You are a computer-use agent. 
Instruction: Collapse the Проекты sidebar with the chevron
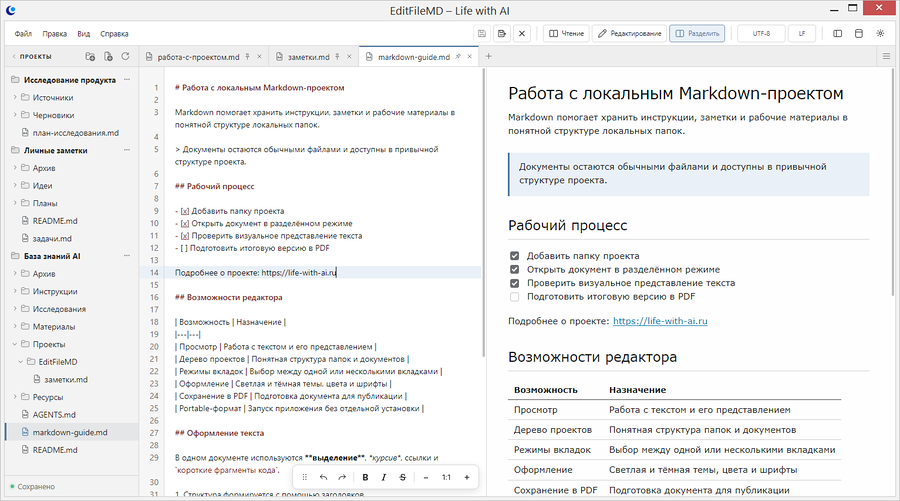14,56
